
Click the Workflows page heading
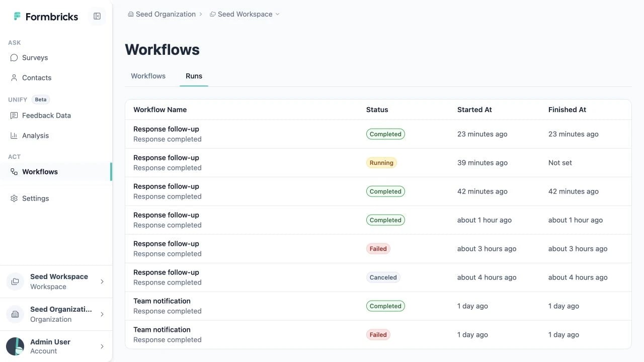click(162, 49)
